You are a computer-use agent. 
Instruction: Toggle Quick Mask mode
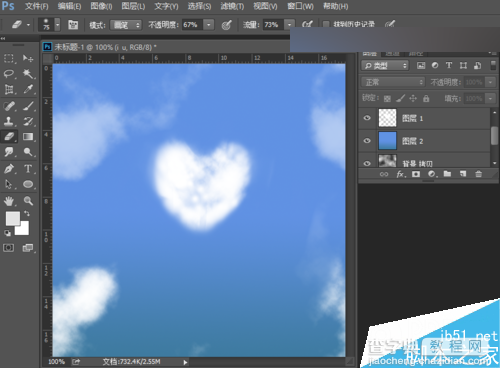click(x=9, y=248)
